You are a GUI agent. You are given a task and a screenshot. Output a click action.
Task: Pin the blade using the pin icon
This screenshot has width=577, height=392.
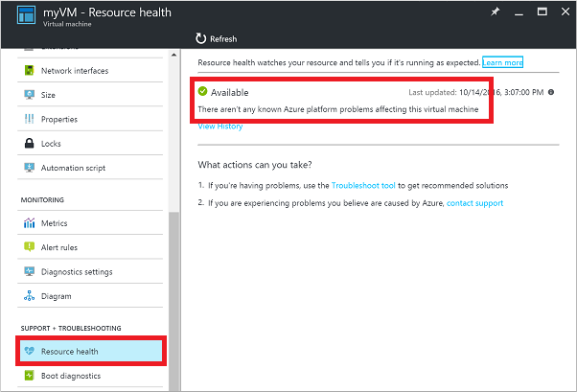495,12
